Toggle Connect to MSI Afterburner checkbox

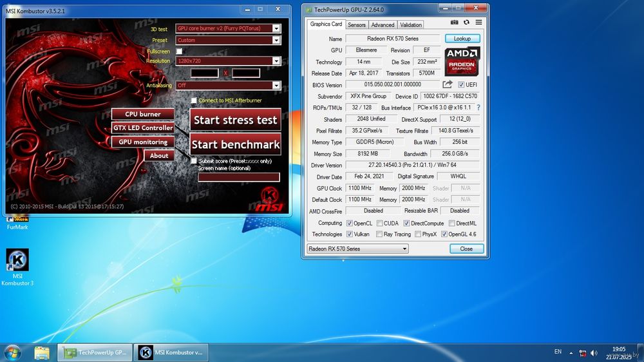click(194, 100)
